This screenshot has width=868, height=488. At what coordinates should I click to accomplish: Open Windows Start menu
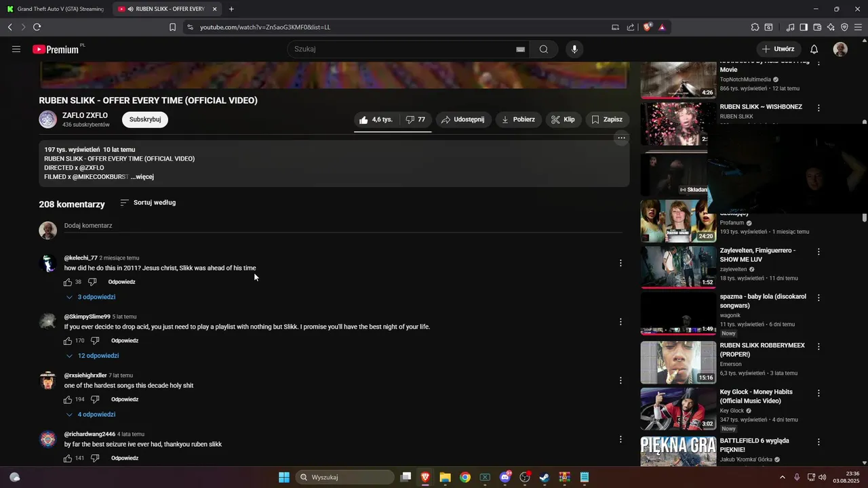[x=284, y=477]
